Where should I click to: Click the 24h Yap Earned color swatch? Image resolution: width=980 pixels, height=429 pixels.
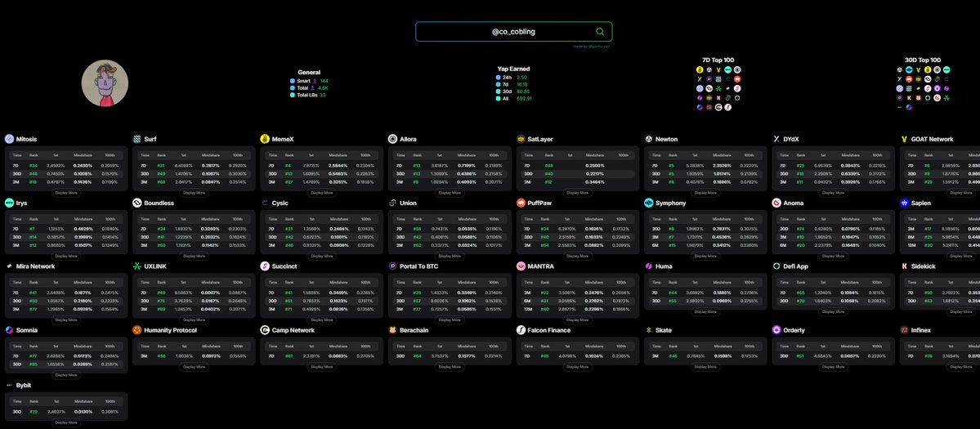point(498,77)
